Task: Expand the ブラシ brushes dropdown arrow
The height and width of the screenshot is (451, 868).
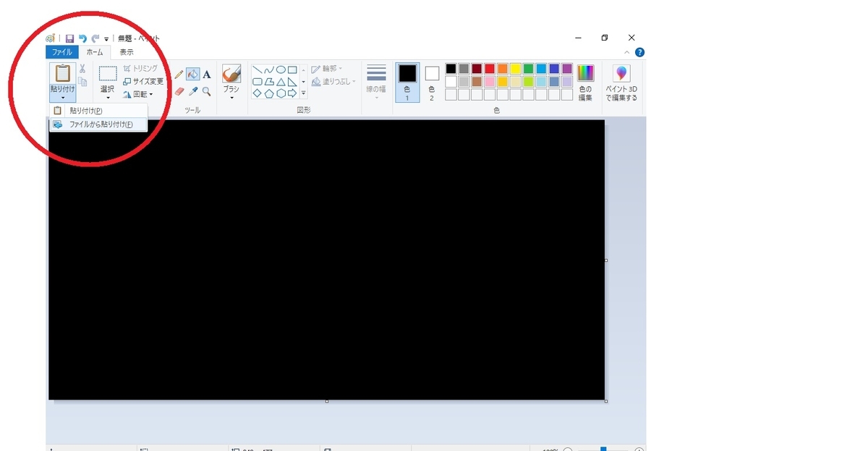Action: [231, 98]
